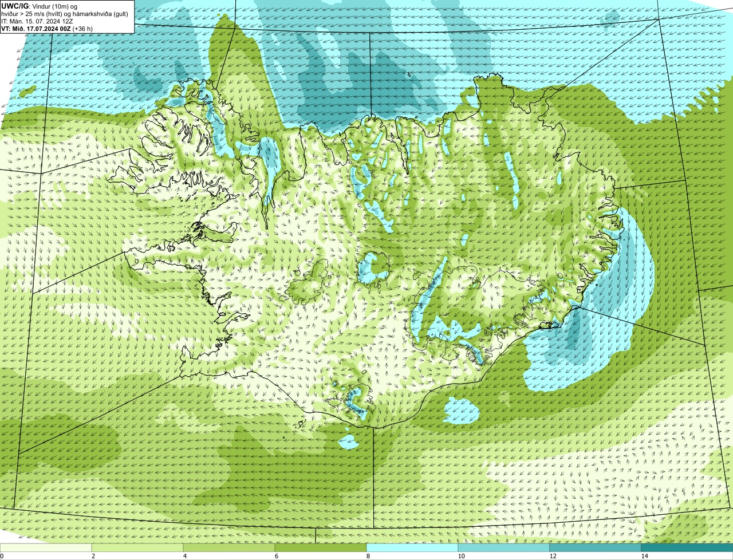This screenshot has height=560, width=733.
Task: Click the '(+36 h)' forecast offset text
Action: point(82,29)
